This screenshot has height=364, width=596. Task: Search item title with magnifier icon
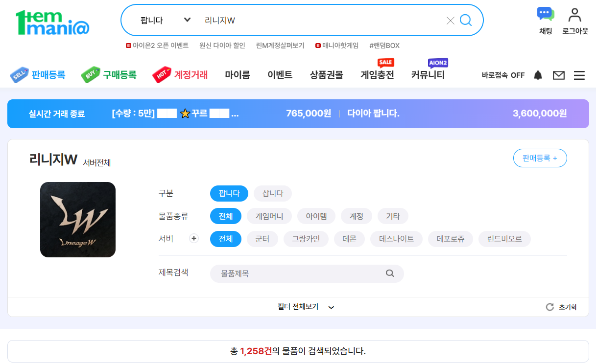click(390, 273)
